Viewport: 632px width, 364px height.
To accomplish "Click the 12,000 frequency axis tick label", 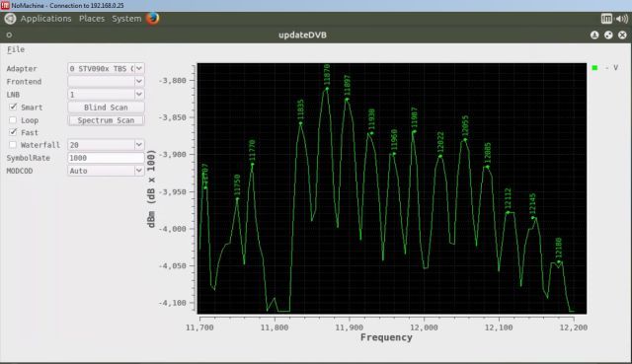I will (424, 328).
